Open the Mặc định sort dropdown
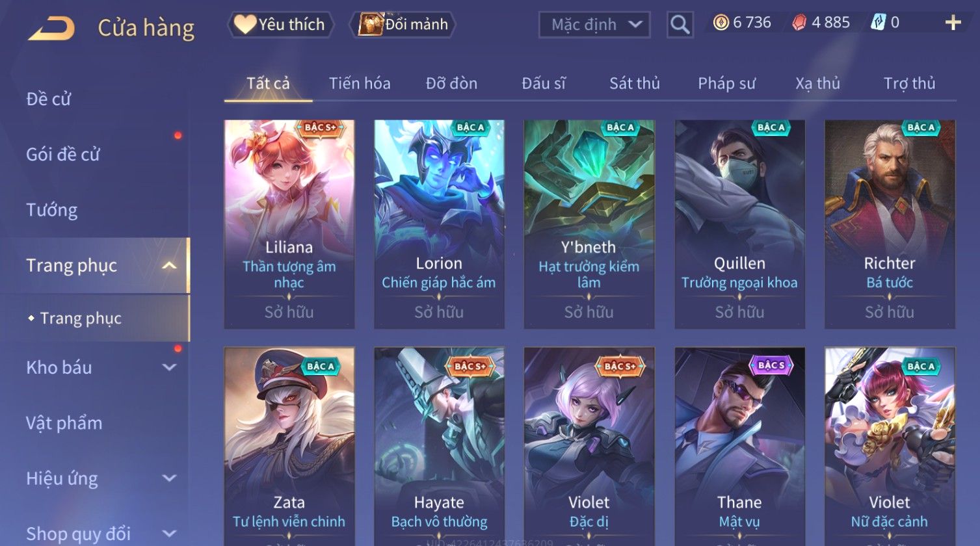The image size is (980, 546). pos(594,25)
